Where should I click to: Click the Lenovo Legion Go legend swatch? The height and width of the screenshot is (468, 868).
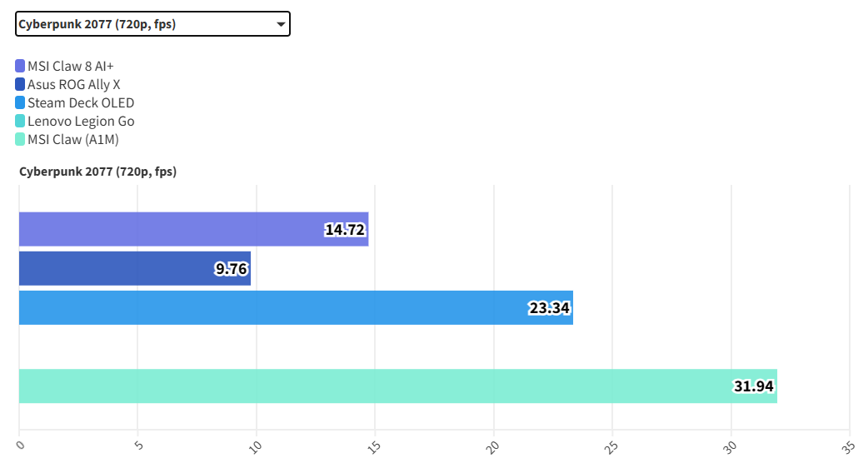pos(20,121)
